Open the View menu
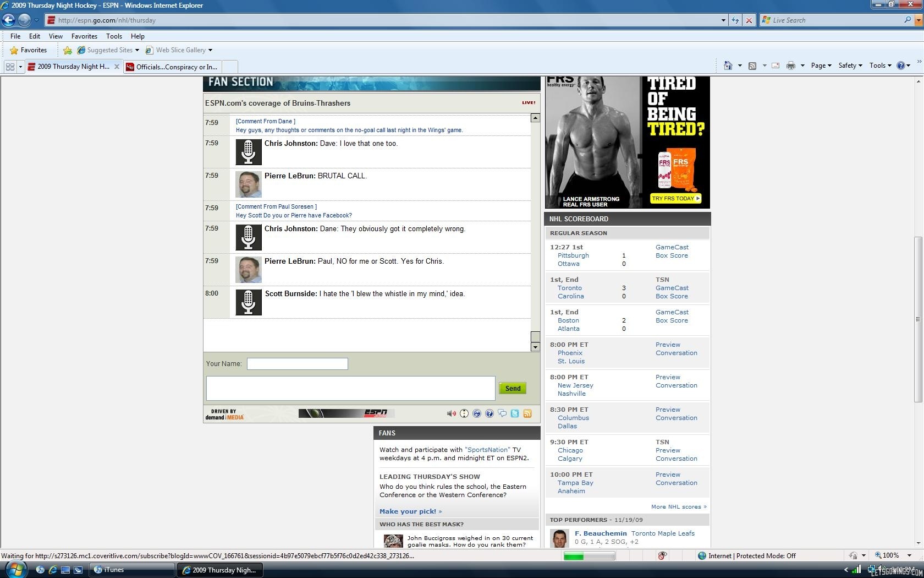 [56, 36]
